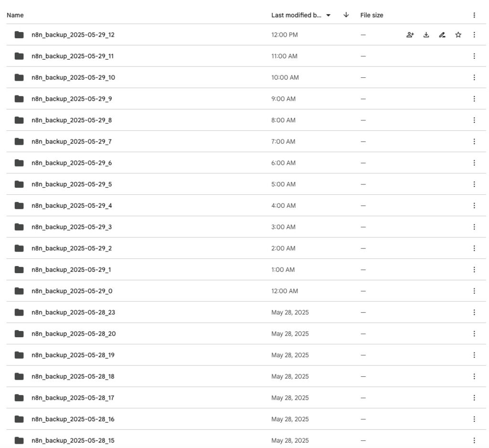
Task: Star the n8n_backup_2025-05-29_12 folder
Action: click(458, 35)
